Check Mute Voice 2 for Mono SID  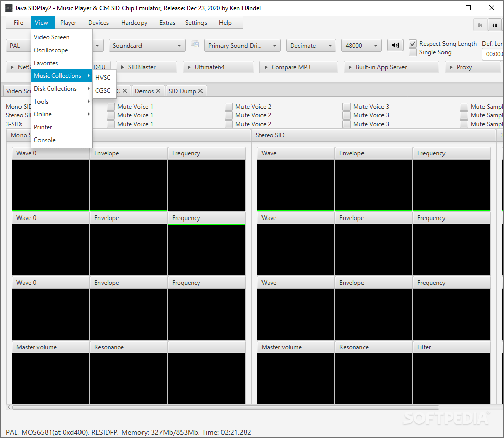tap(229, 107)
